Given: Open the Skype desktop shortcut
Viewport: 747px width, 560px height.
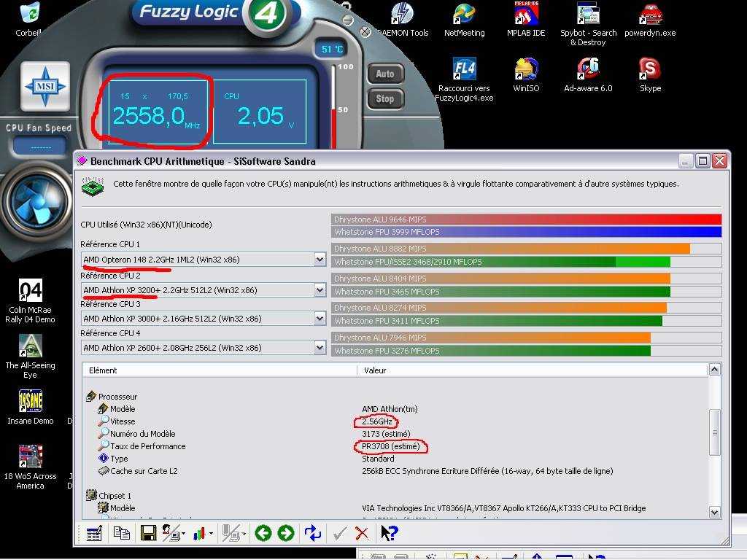Looking at the screenshot, I should click(x=650, y=75).
